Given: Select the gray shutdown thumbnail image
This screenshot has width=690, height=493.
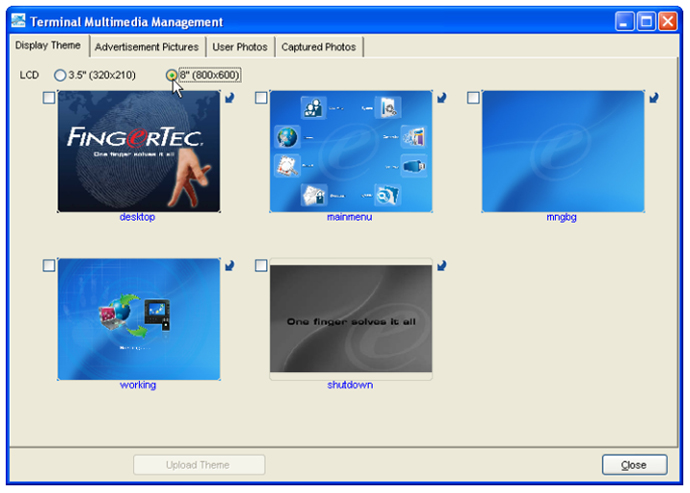Looking at the screenshot, I should (x=351, y=319).
